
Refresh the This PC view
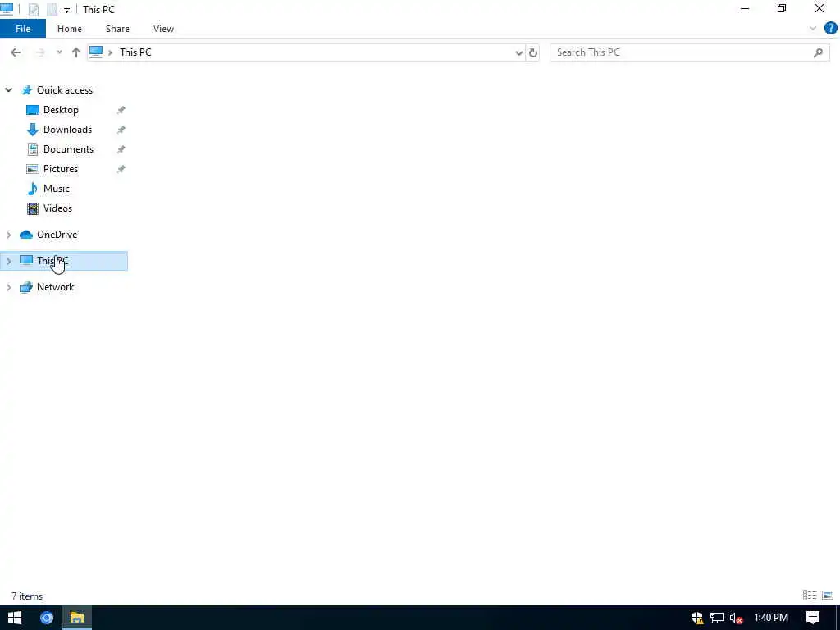click(533, 52)
